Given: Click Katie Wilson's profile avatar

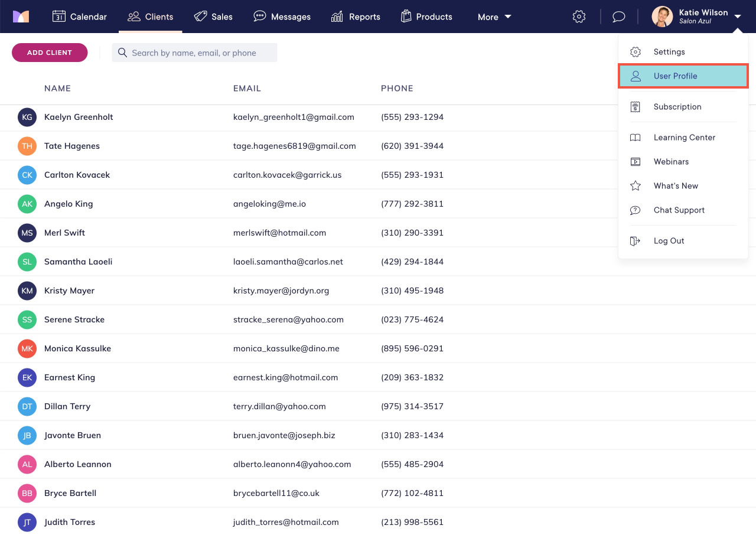Looking at the screenshot, I should [662, 17].
